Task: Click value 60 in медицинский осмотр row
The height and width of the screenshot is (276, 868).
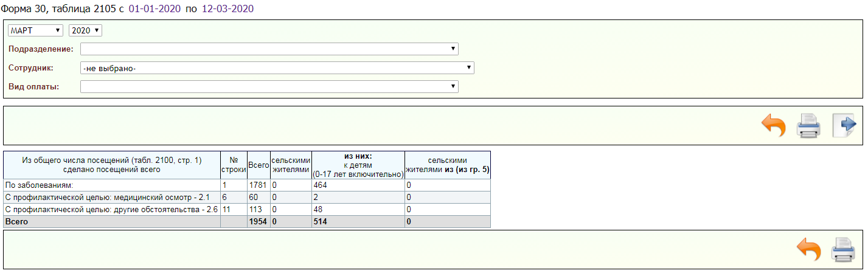Action: [254, 198]
